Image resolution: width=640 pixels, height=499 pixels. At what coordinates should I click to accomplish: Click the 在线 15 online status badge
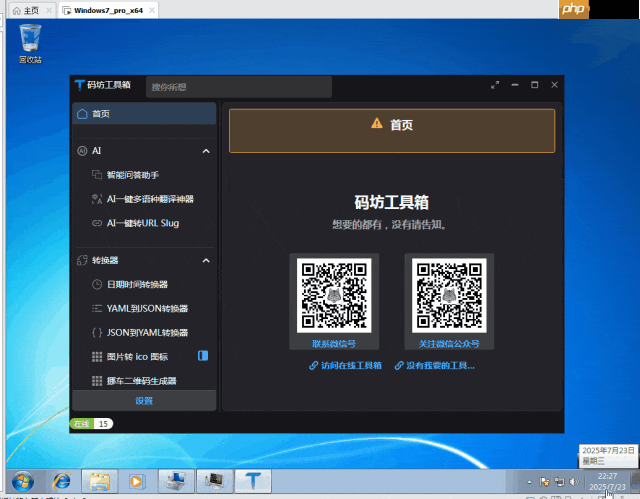point(91,424)
